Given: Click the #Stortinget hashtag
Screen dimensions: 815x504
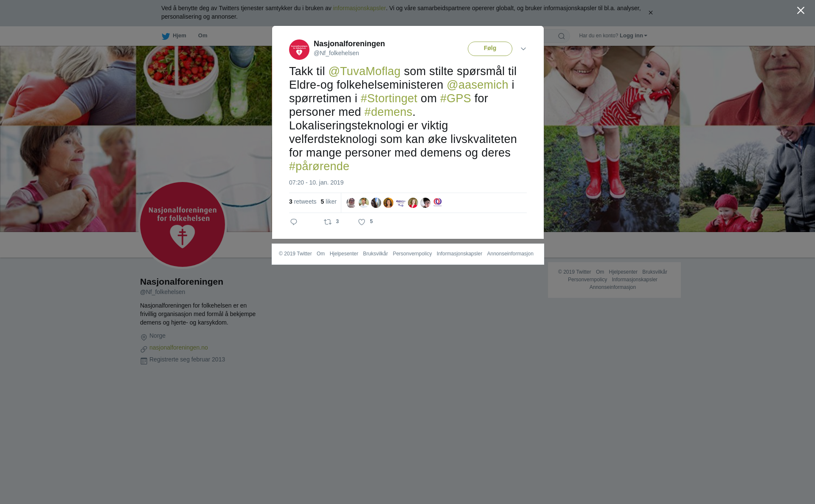Looking at the screenshot, I should point(389,98).
